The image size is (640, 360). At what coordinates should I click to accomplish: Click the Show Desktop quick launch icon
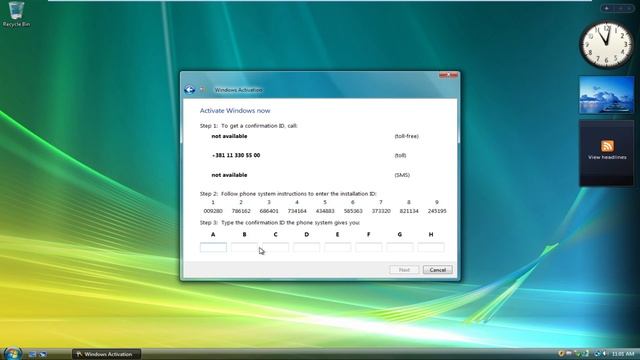tap(33, 354)
